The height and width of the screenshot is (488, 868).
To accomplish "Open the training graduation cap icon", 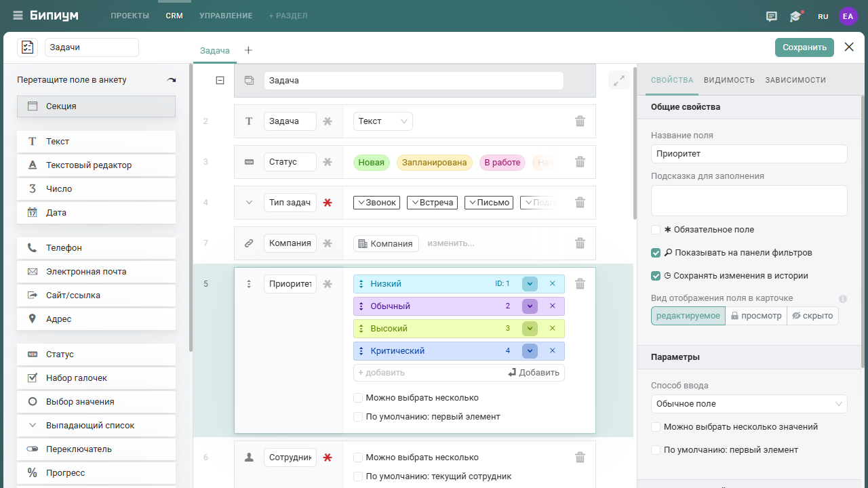I will pos(796,16).
